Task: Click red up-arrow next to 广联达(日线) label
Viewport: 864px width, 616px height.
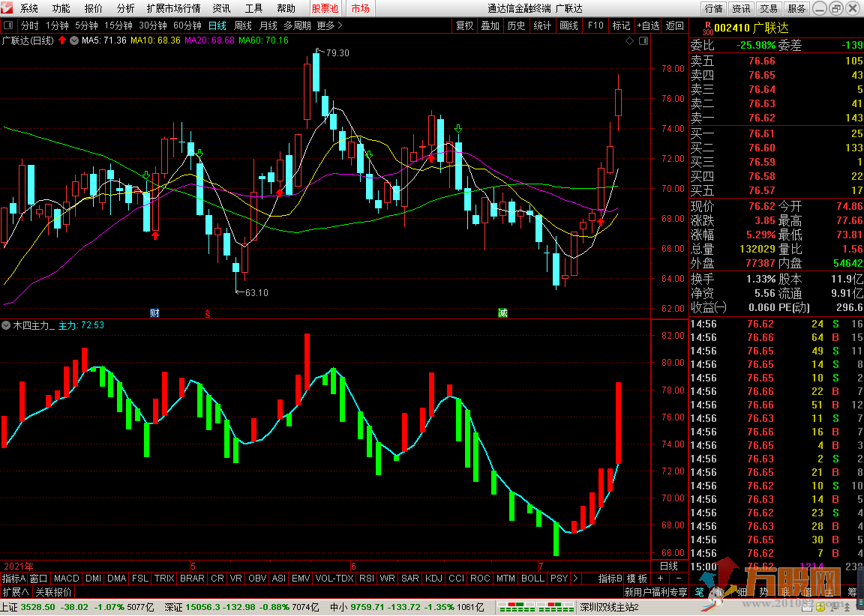Action: [x=62, y=40]
